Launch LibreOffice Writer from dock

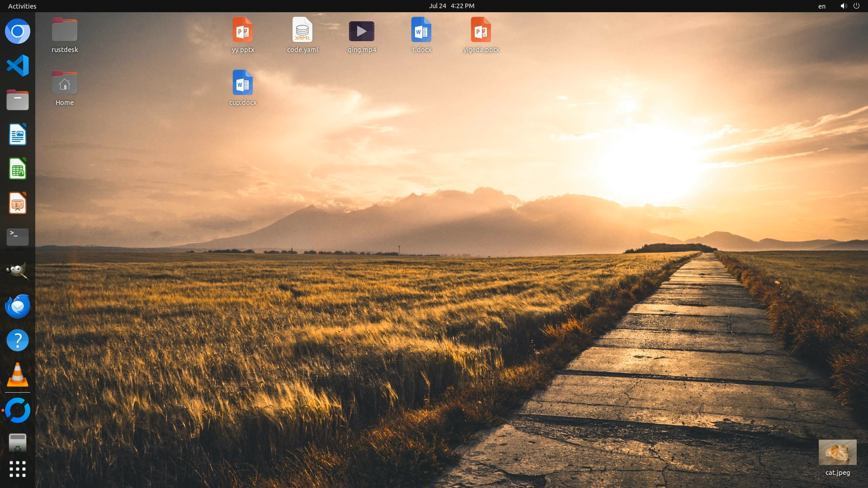tap(18, 135)
